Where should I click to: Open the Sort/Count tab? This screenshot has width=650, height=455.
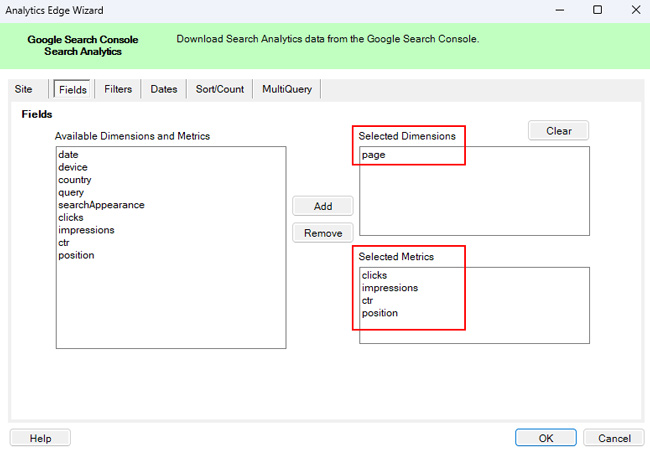[219, 89]
